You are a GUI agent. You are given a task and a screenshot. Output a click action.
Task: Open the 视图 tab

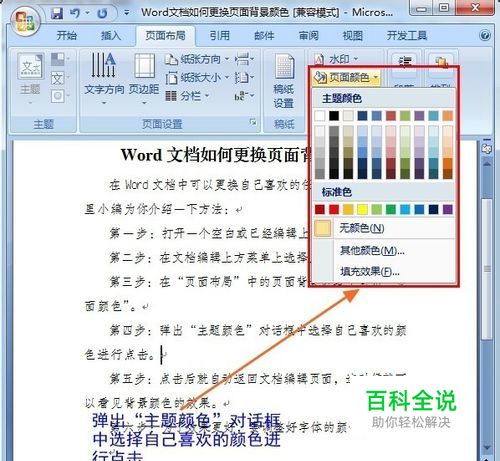(353, 35)
